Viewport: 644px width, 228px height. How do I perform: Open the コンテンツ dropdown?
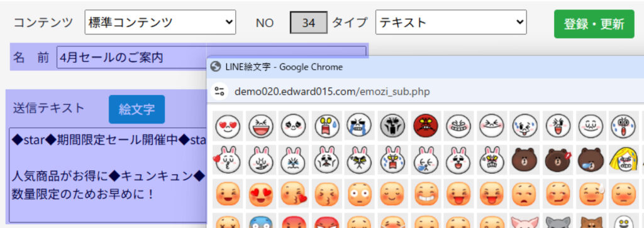160,22
